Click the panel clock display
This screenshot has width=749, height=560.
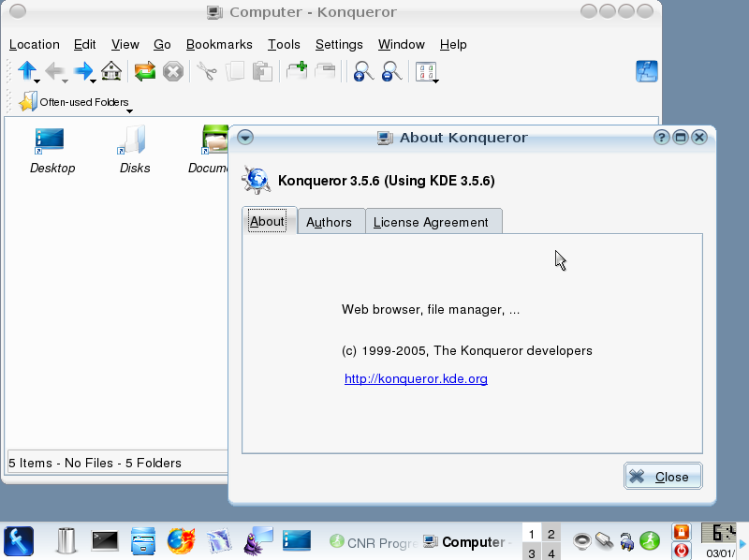point(718,533)
